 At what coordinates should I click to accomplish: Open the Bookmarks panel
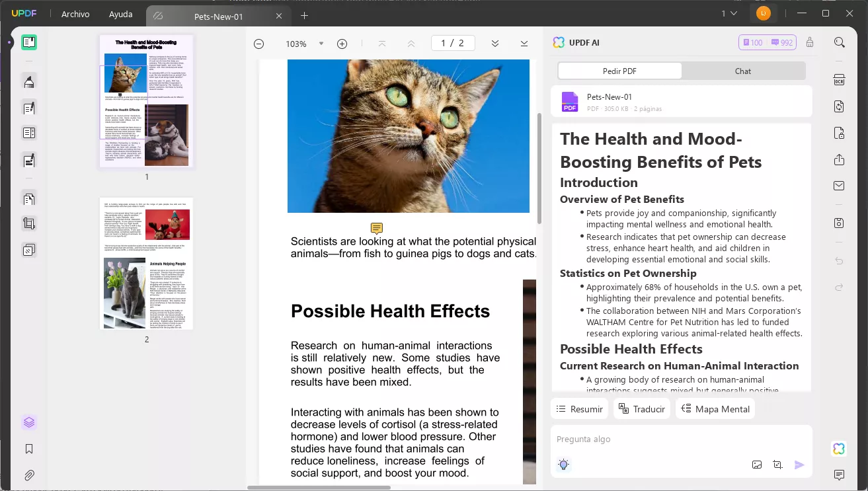29,449
